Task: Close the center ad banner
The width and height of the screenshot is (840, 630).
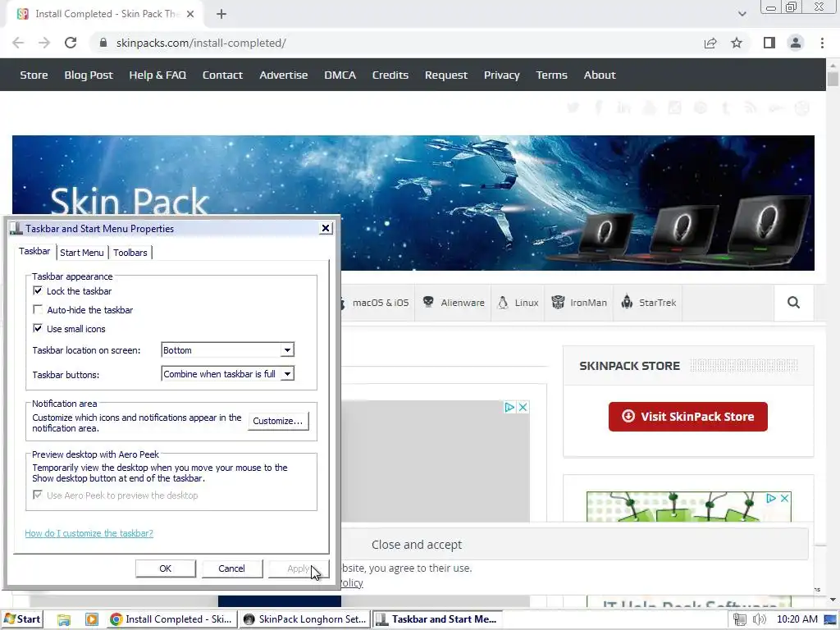Action: click(523, 407)
